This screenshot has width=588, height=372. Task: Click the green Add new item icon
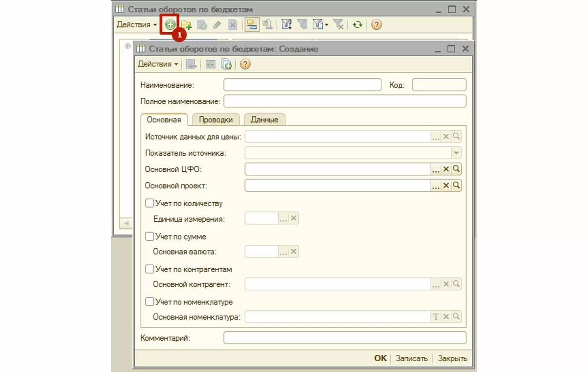tap(170, 24)
